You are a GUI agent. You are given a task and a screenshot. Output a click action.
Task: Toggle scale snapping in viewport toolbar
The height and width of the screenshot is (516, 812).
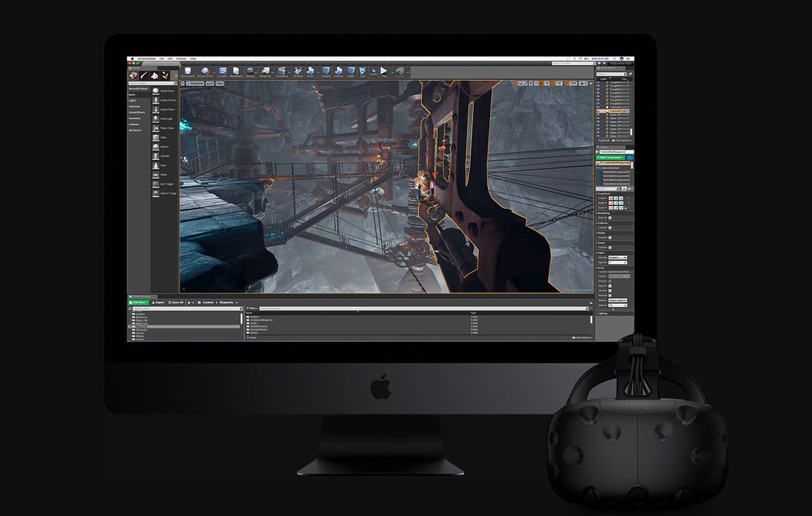pos(566,83)
